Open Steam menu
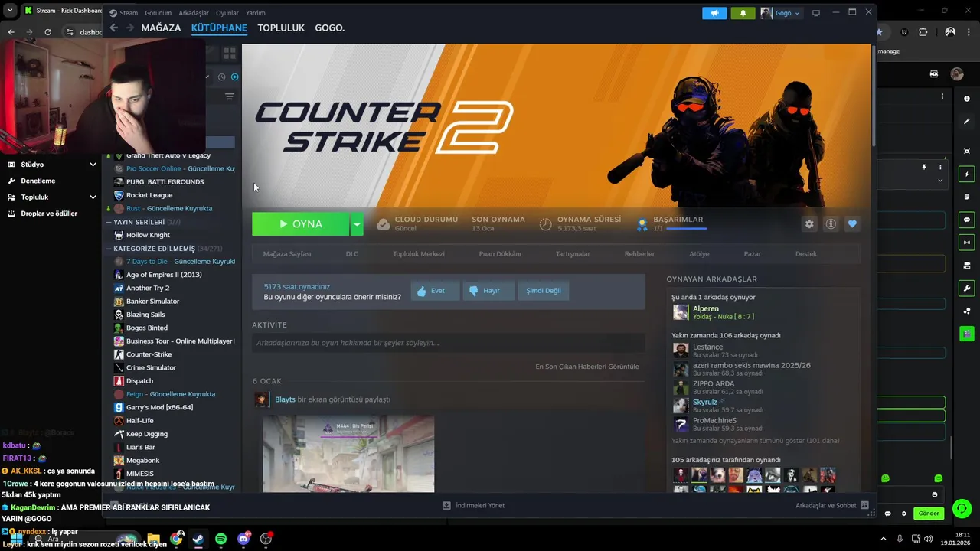The image size is (980, 551). tap(129, 13)
